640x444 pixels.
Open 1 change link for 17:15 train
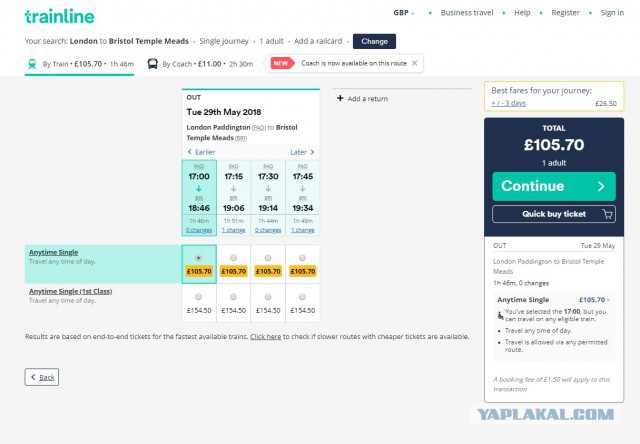point(233,230)
